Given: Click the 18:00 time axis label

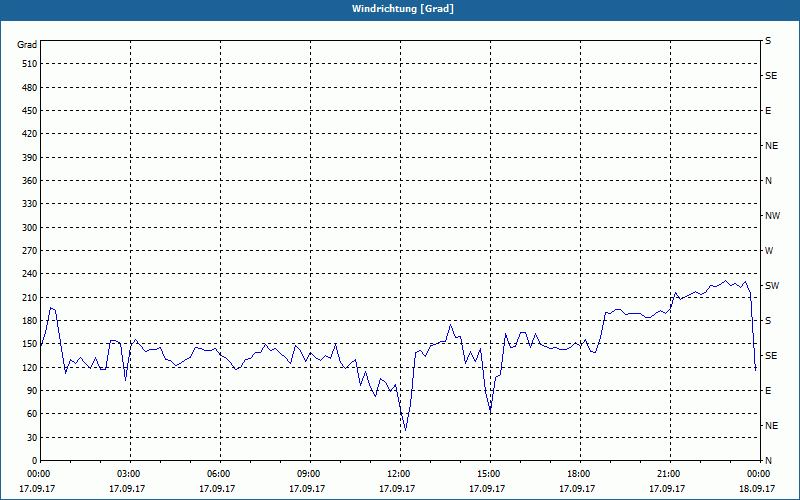Looking at the screenshot, I should coord(580,474).
